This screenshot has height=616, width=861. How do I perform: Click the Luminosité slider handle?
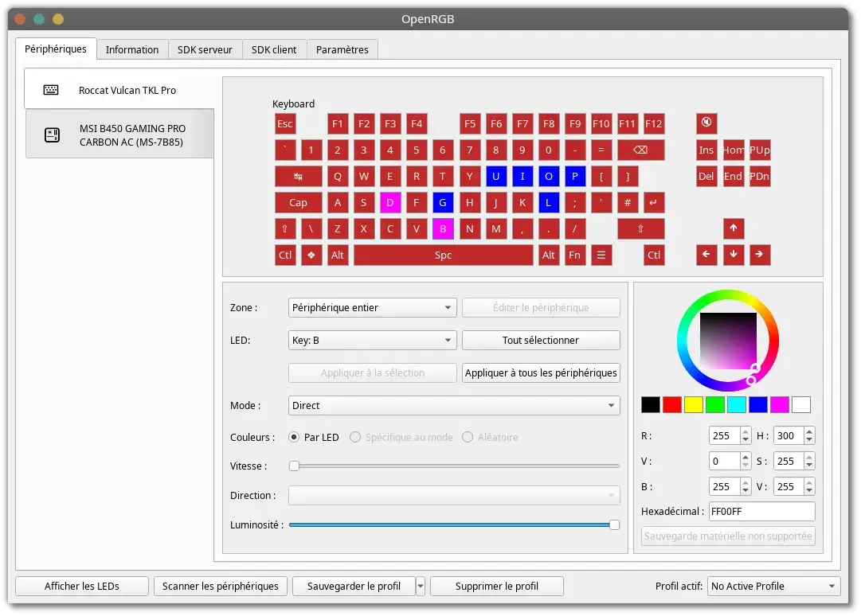pos(614,525)
